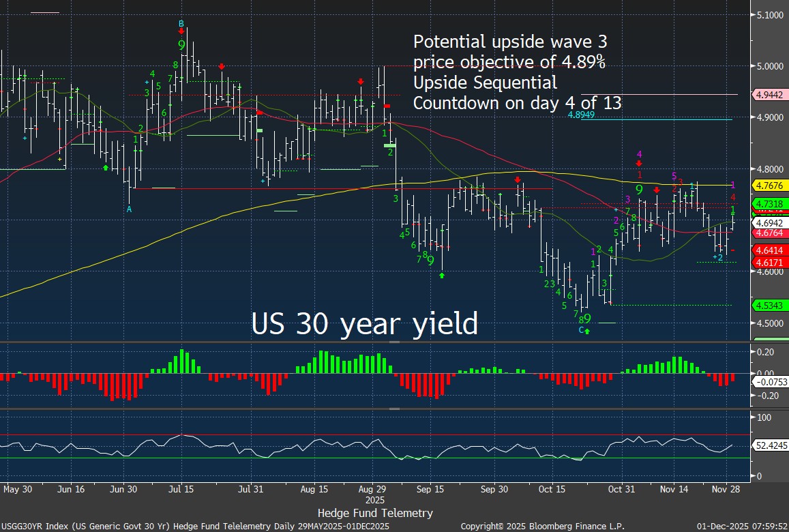Click the white 4.6942 last price label
The image size is (789, 532).
coord(768,223)
